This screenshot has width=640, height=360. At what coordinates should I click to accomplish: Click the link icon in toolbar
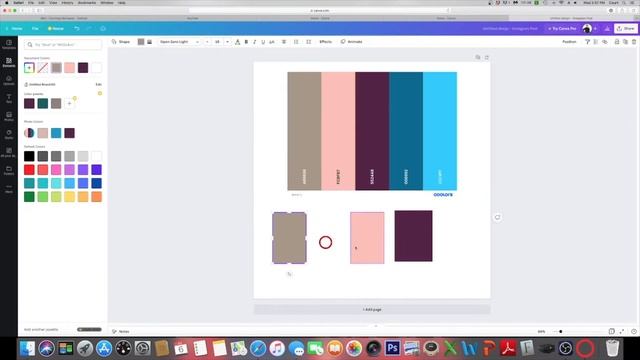pyautogui.click(x=605, y=42)
